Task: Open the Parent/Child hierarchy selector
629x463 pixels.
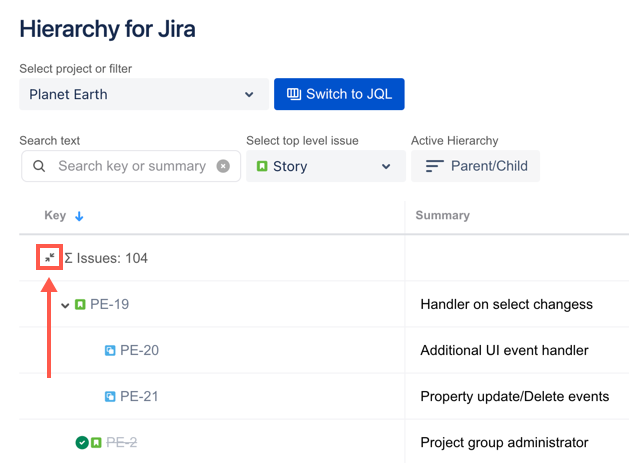Action: click(475, 166)
